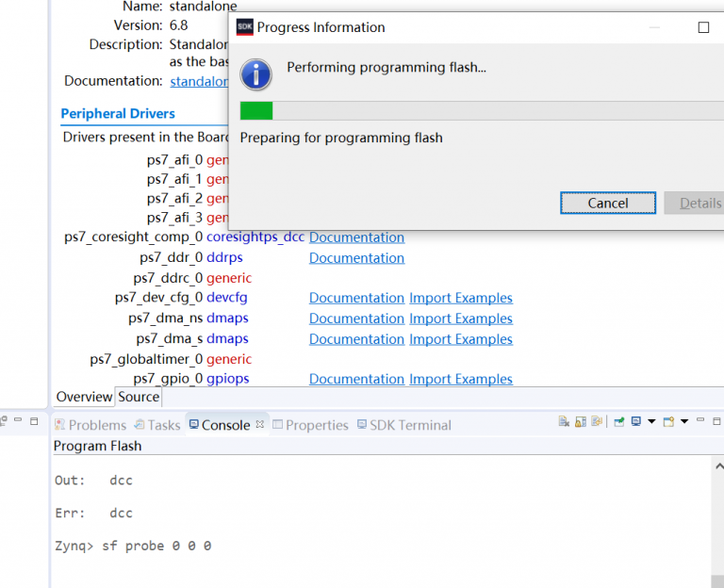The height and width of the screenshot is (588, 724).
Task: Click the Display Selected Console icon
Action: click(x=636, y=422)
